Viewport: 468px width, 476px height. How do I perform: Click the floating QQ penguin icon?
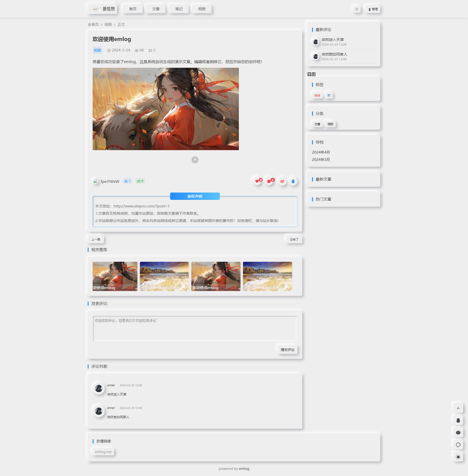pyautogui.click(x=458, y=420)
